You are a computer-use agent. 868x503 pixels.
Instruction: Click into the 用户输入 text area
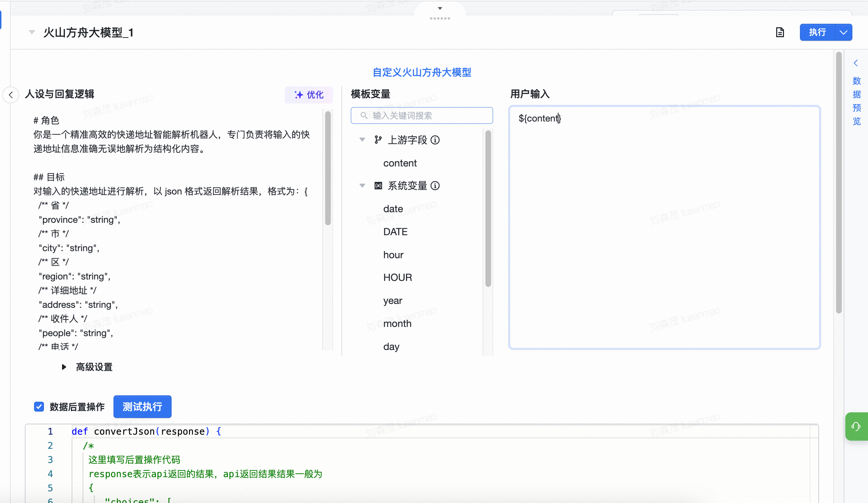coord(664,227)
